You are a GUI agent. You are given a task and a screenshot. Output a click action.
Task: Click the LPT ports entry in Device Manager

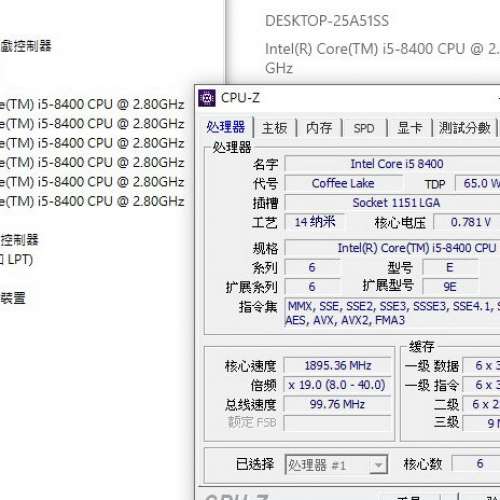17,259
